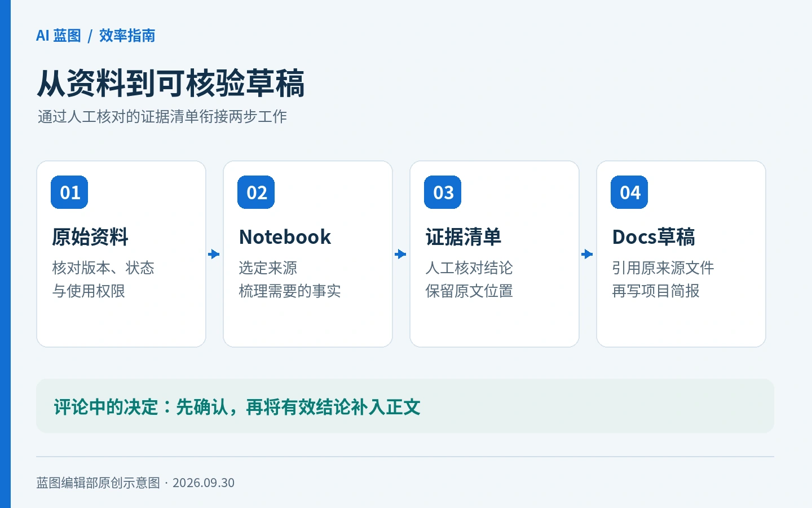Click the text 与使用权限
The width and height of the screenshot is (812, 508).
click(x=89, y=291)
